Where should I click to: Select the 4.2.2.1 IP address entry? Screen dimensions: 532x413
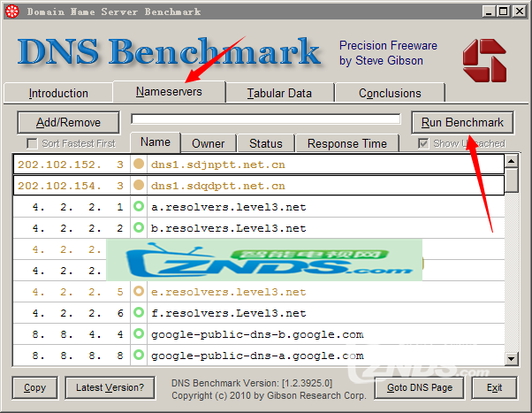pos(78,207)
